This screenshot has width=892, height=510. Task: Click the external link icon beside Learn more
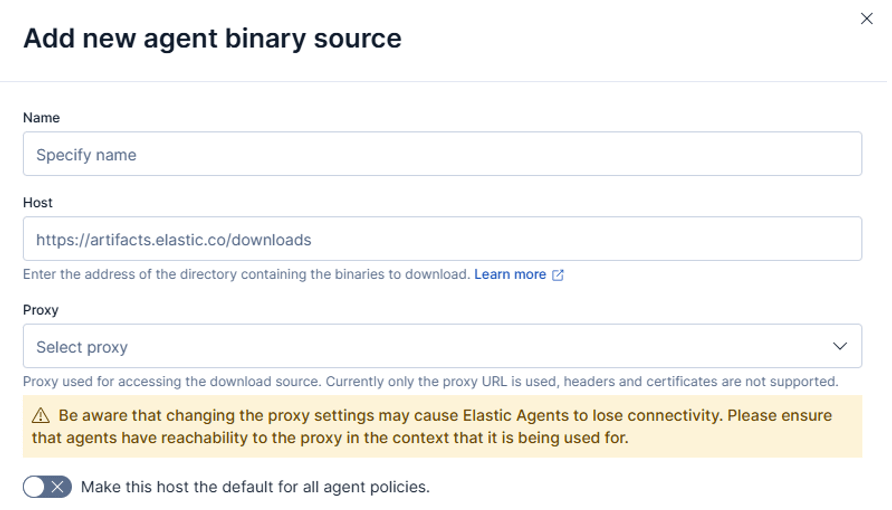pos(558,275)
